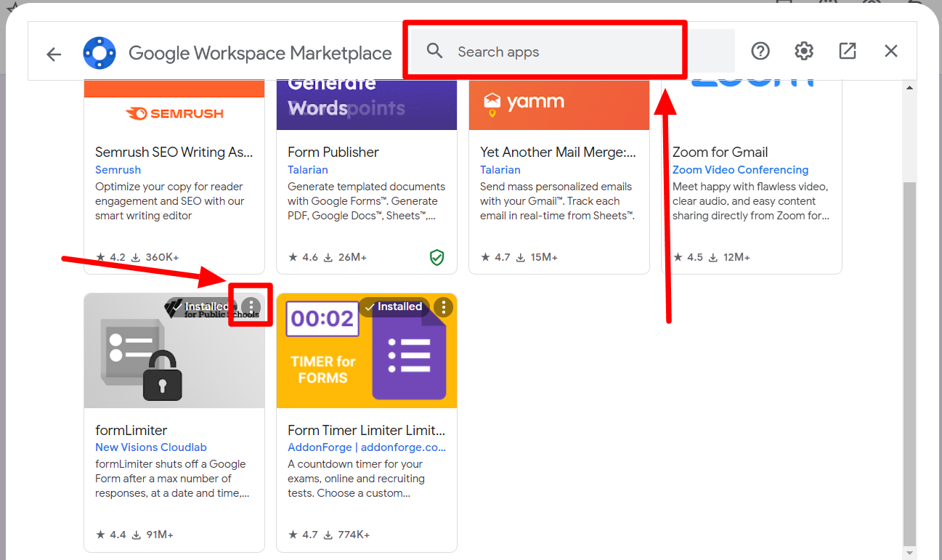Open the settings gear icon
The image size is (942, 560).
point(804,51)
